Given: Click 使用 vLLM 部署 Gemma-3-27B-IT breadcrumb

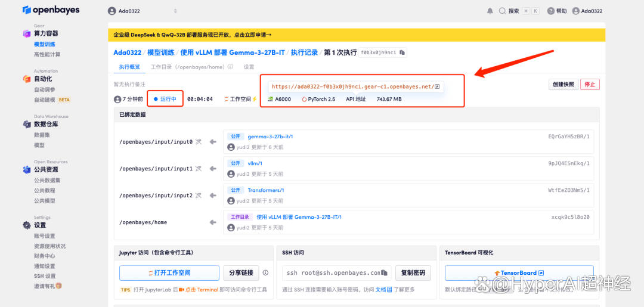Looking at the screenshot, I should pyautogui.click(x=233, y=52).
